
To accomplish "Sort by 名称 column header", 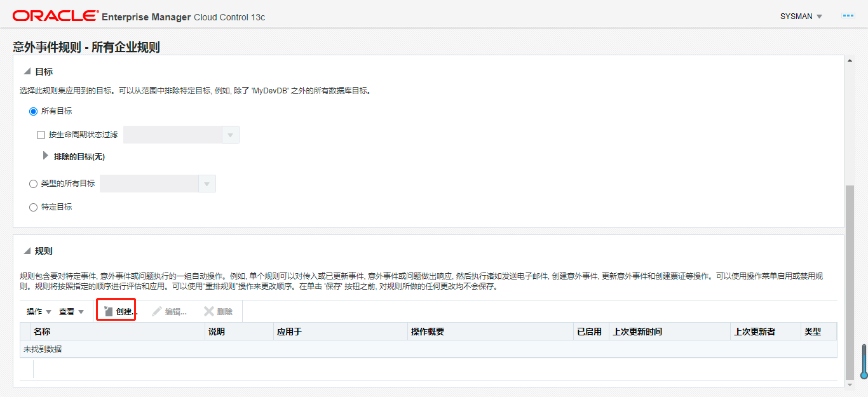I will click(x=118, y=332).
